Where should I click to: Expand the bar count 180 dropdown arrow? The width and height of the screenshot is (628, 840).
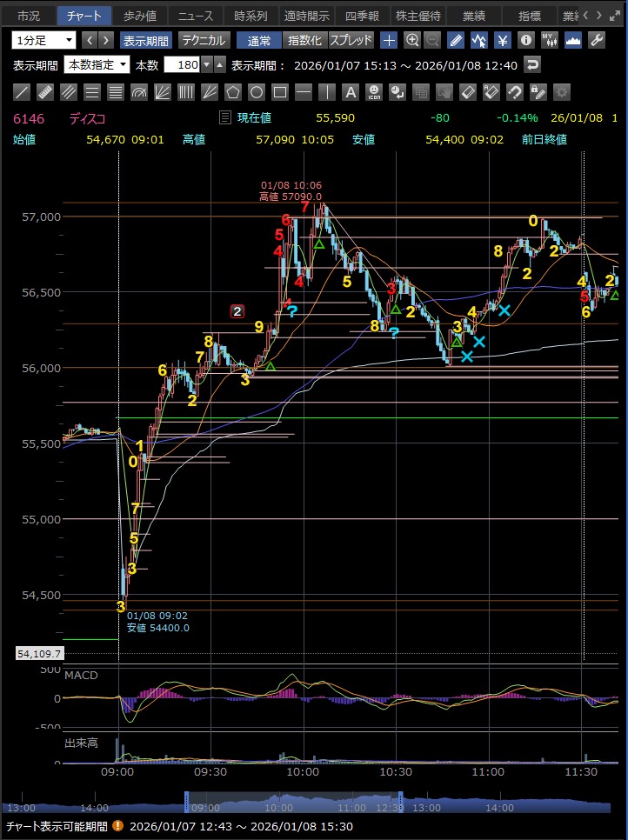206,65
